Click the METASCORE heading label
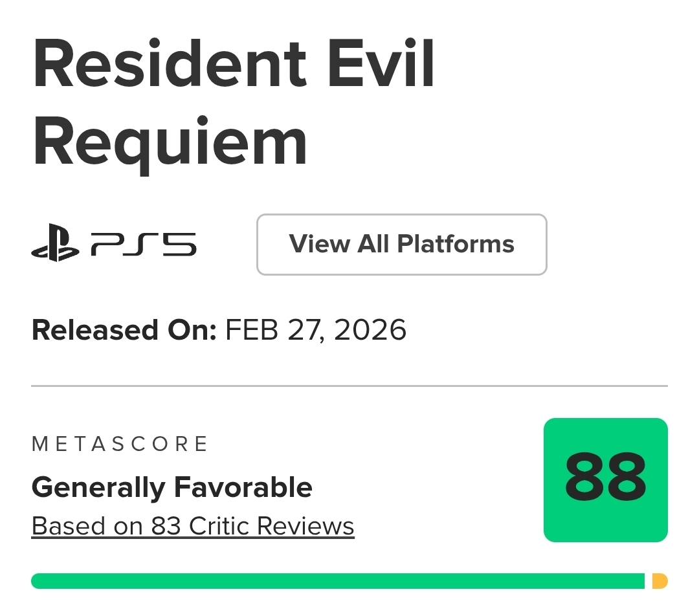 [120, 444]
